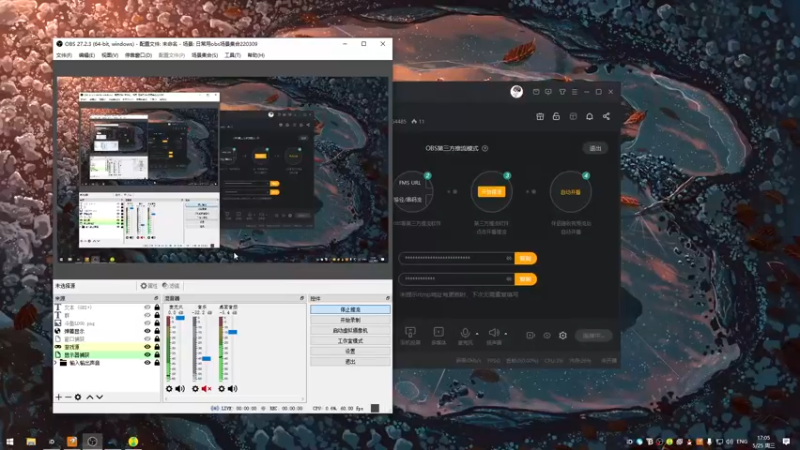Adjust the 桌面音频 volume slider
This screenshot has height=450, width=800.
[x=233, y=332]
